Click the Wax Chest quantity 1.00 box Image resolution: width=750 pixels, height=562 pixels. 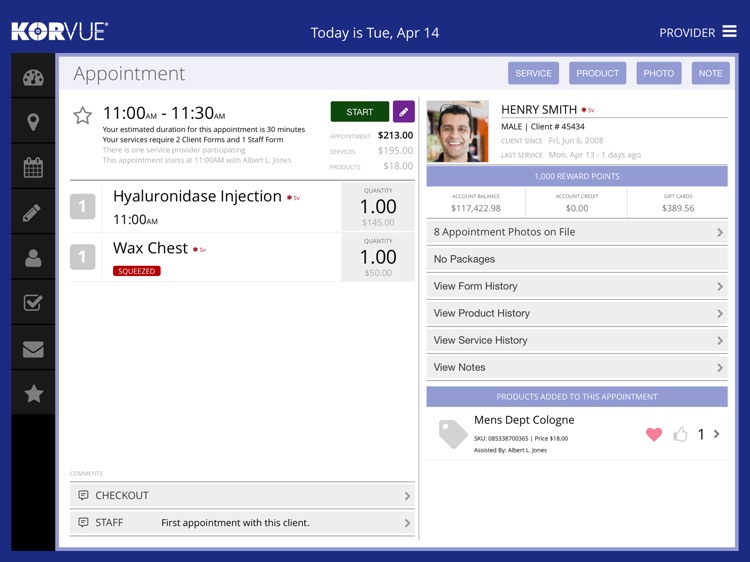pyautogui.click(x=378, y=257)
